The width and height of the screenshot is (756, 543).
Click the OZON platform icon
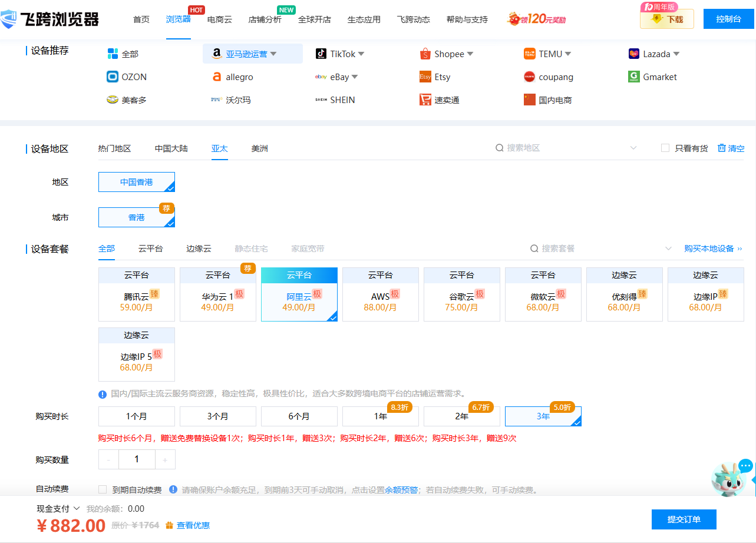pyautogui.click(x=113, y=77)
